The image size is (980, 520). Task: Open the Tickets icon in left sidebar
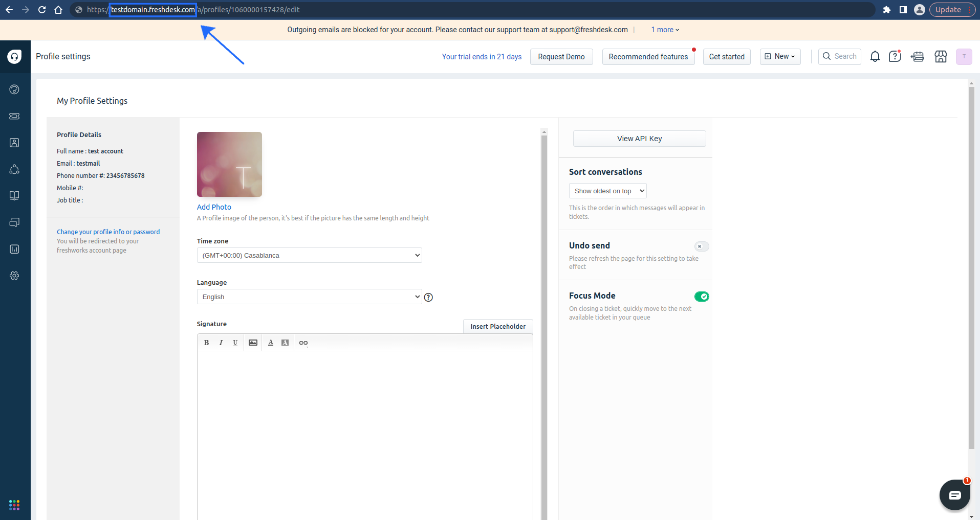click(14, 116)
